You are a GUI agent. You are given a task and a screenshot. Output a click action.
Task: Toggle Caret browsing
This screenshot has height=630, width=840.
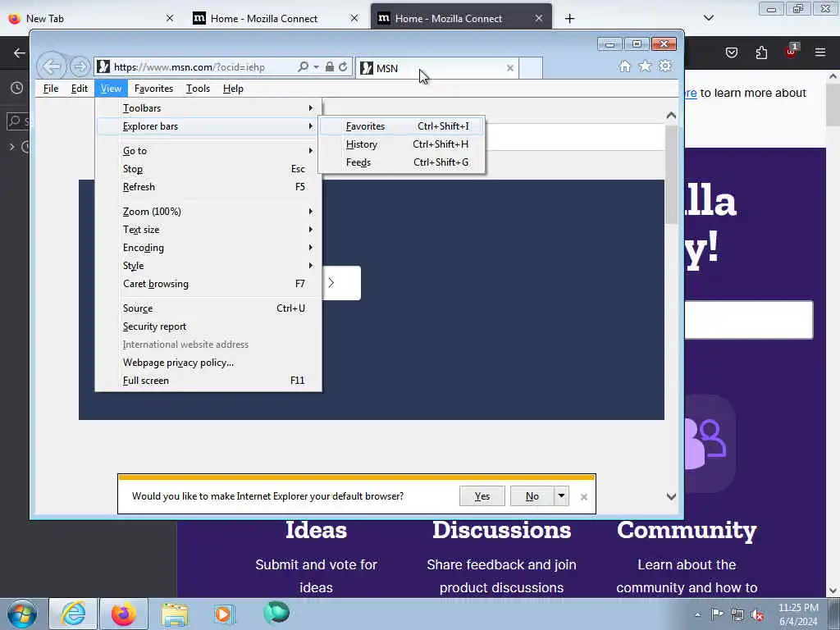[x=209, y=284]
